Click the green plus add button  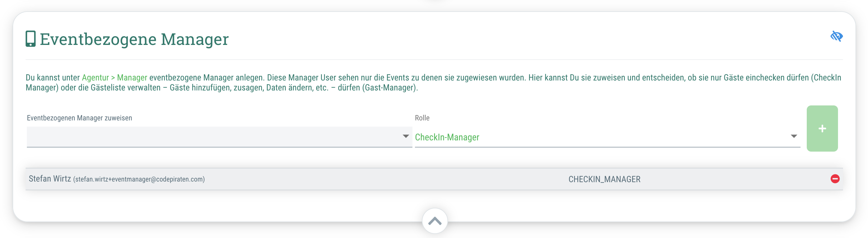(x=822, y=129)
